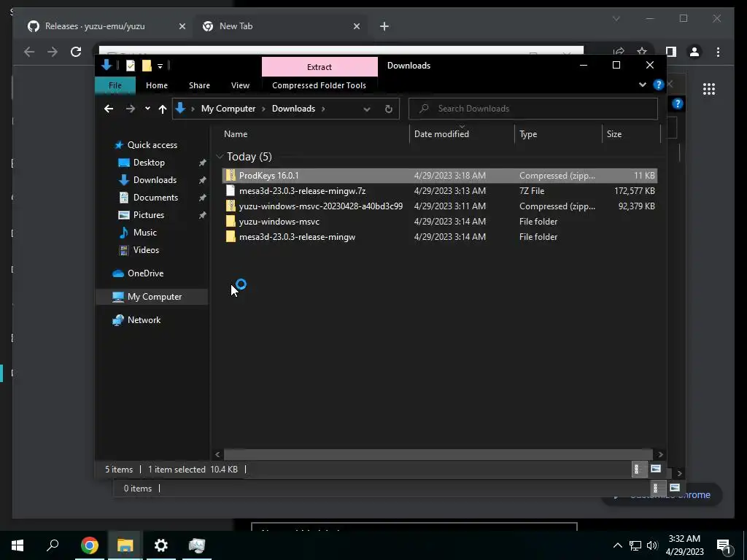Click My Computer in address breadcrumb

tap(228, 109)
